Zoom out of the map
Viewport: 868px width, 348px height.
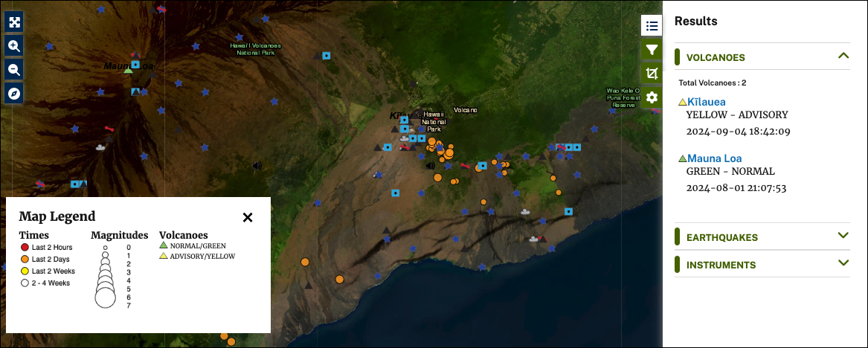[x=14, y=70]
